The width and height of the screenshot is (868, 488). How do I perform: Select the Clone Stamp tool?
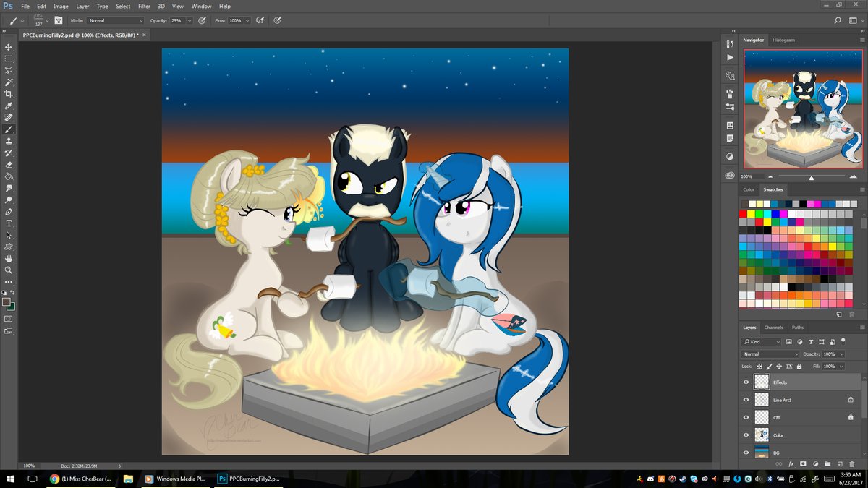pos(9,141)
